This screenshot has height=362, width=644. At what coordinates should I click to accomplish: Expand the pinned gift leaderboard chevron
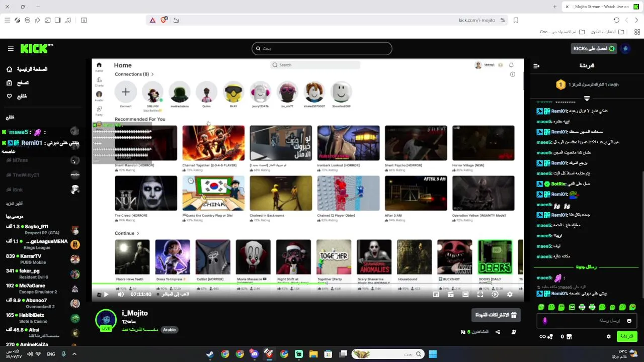[587, 99]
